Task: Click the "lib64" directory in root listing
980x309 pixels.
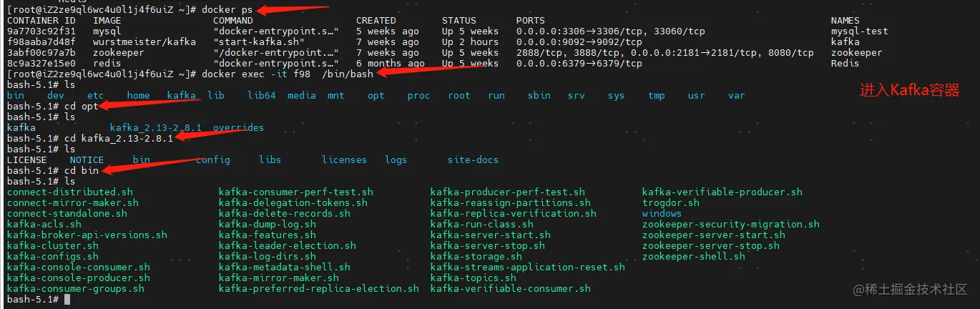Action: 261,95
